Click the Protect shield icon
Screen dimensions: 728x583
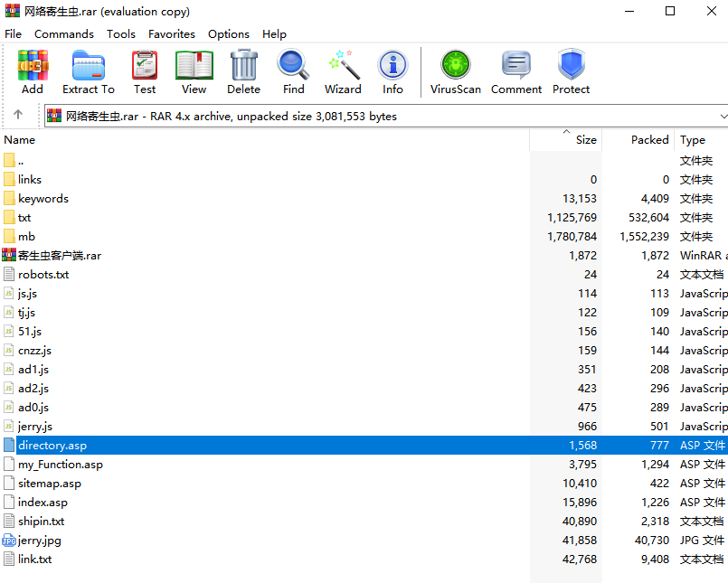(571, 72)
